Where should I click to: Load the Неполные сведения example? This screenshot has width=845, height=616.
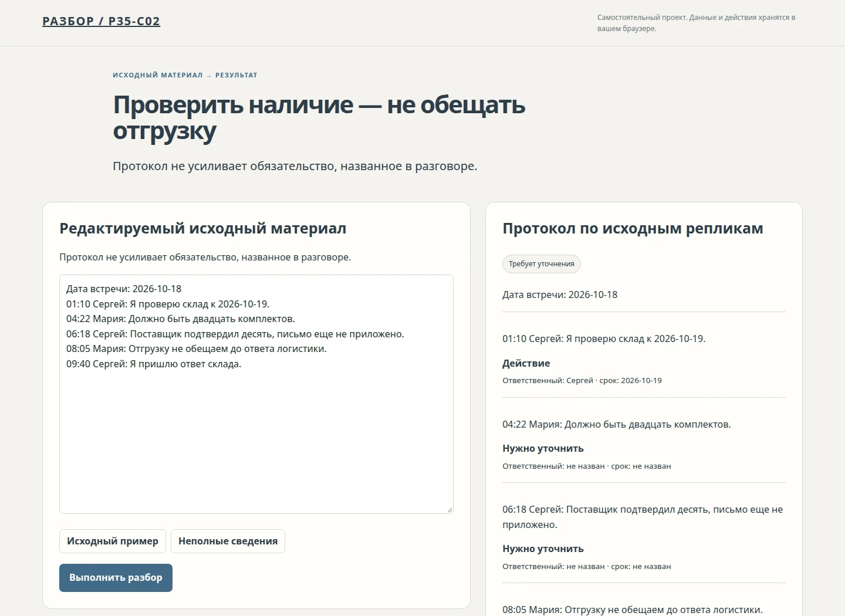pos(228,541)
